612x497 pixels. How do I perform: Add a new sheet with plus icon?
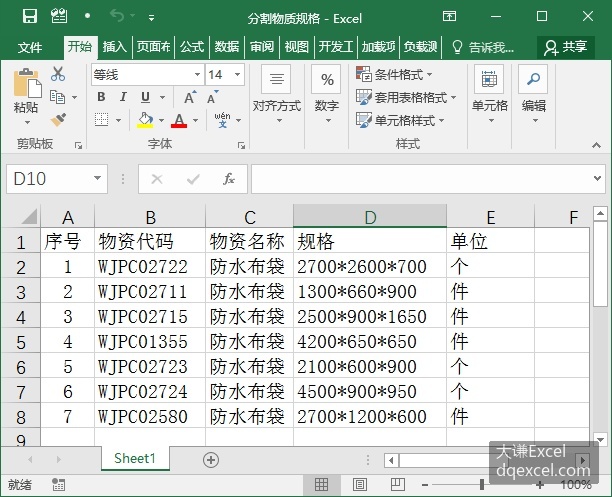pos(211,460)
